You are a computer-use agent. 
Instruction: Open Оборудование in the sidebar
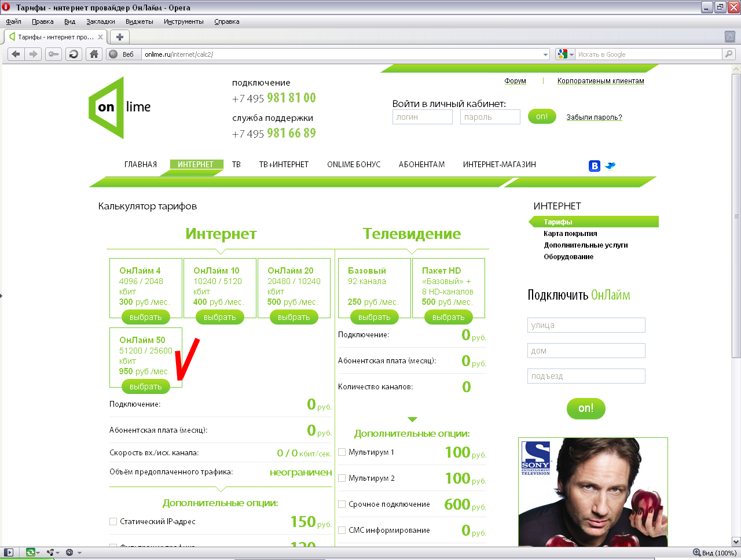[x=568, y=257]
